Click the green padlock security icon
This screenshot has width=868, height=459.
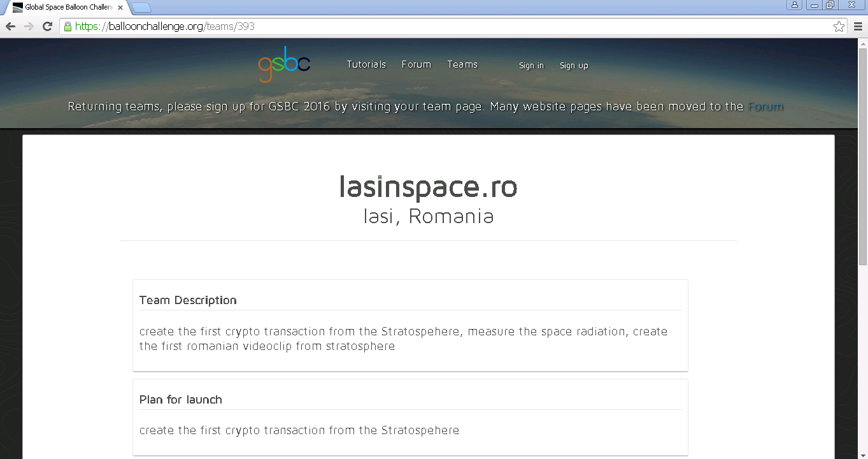[68, 26]
